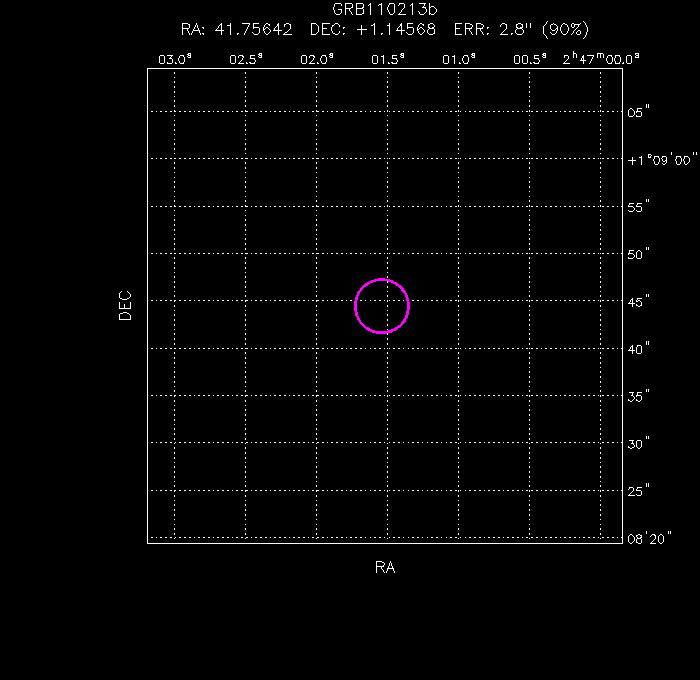Click the RA: 41.75642 coordinate readout

236,29
